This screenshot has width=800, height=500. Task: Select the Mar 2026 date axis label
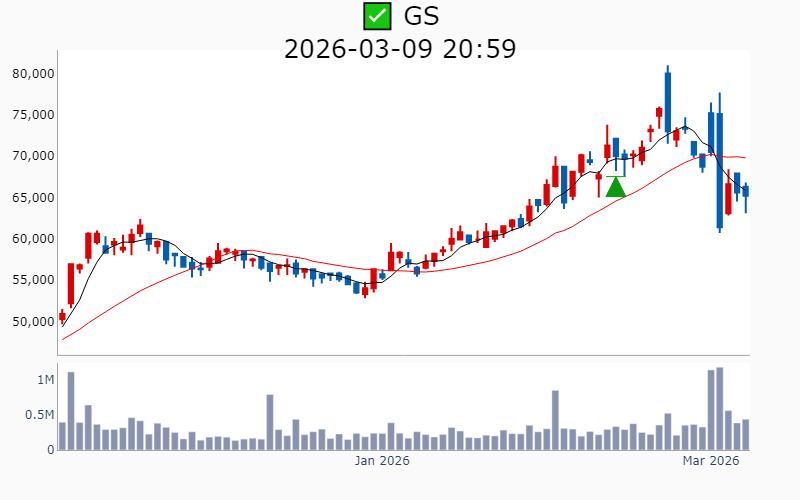(710, 461)
